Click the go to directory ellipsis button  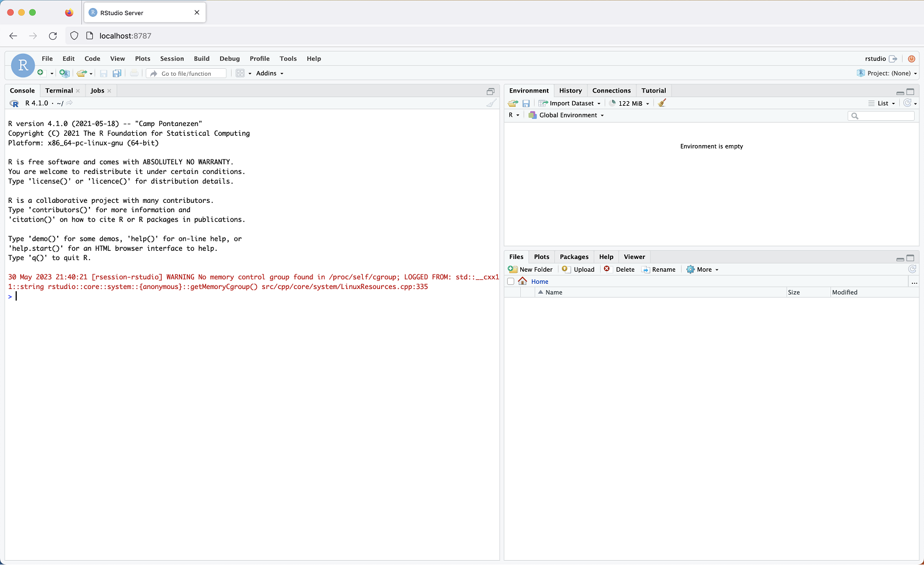pyautogui.click(x=914, y=282)
